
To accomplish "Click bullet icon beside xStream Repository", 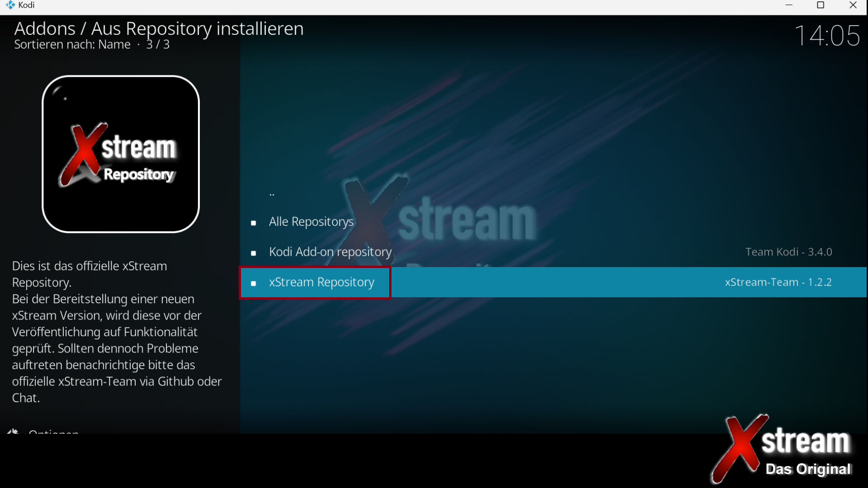I will (254, 283).
